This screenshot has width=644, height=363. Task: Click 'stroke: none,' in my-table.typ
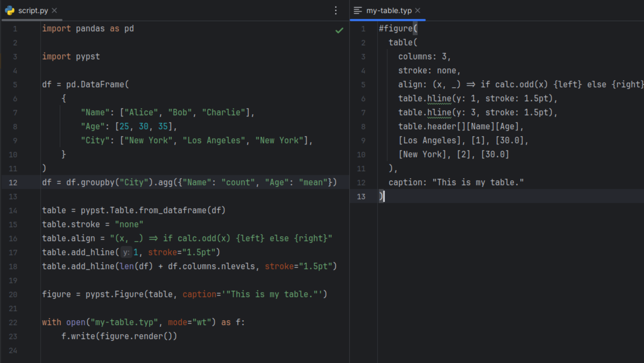point(429,70)
